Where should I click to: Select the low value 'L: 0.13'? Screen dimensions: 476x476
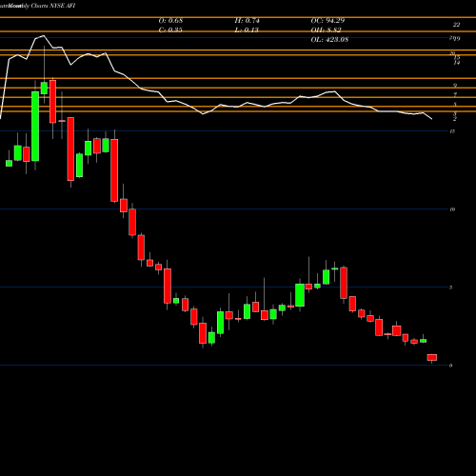(x=247, y=30)
